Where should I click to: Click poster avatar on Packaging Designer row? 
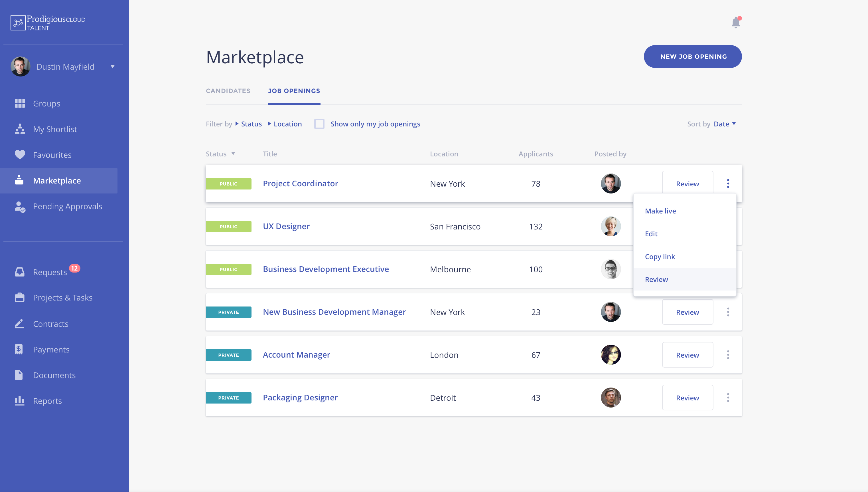(611, 397)
